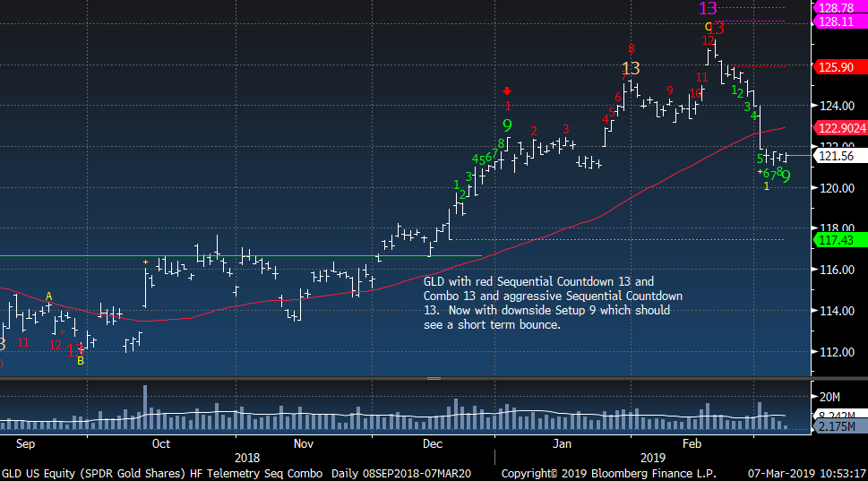Click the tallest volume bar in late September
Image resolution: width=868 pixels, height=481 pixels.
[x=145, y=408]
